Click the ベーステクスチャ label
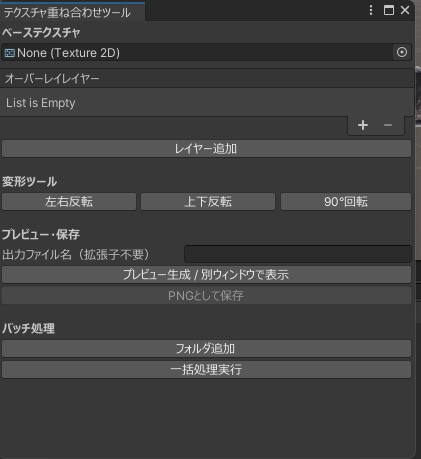421x459 pixels. point(41,33)
